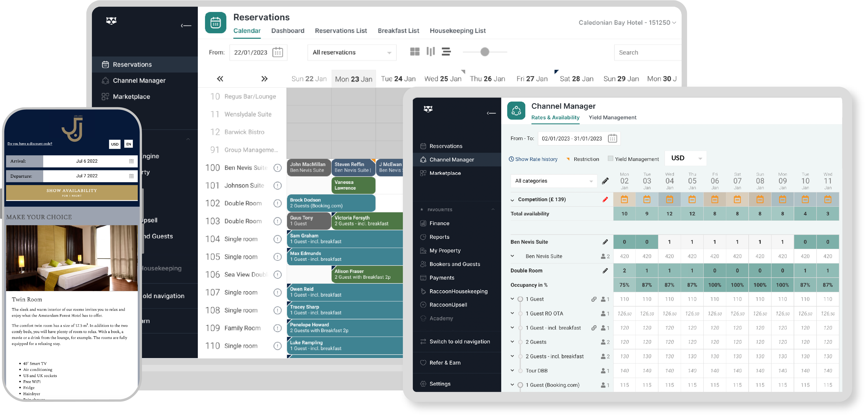Open the All categories dropdown
The width and height of the screenshot is (868, 418).
[x=554, y=181]
